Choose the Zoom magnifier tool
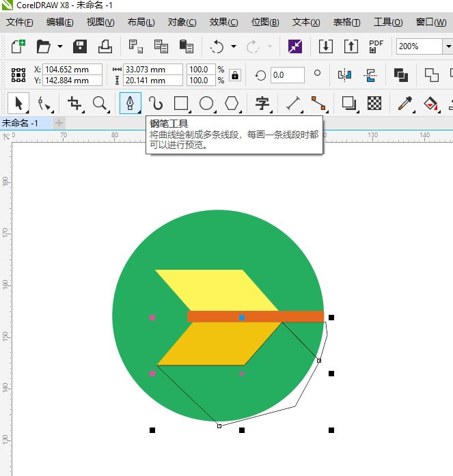 point(100,104)
